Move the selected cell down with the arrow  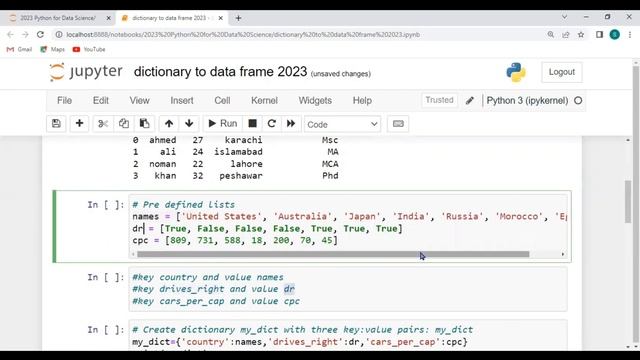pos(189,124)
